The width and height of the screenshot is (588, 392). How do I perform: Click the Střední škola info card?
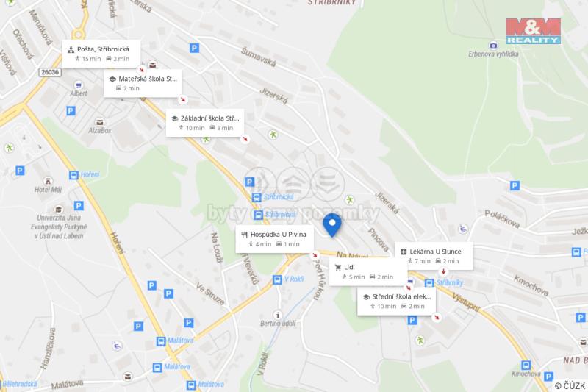point(397,302)
